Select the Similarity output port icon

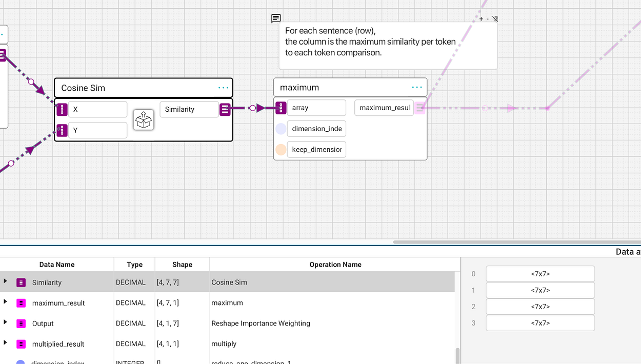(x=225, y=109)
